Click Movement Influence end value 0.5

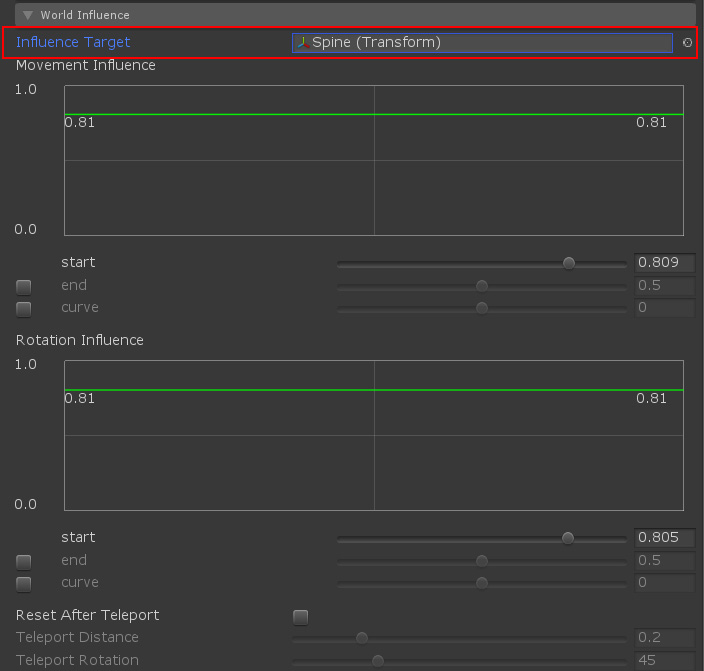tap(664, 285)
